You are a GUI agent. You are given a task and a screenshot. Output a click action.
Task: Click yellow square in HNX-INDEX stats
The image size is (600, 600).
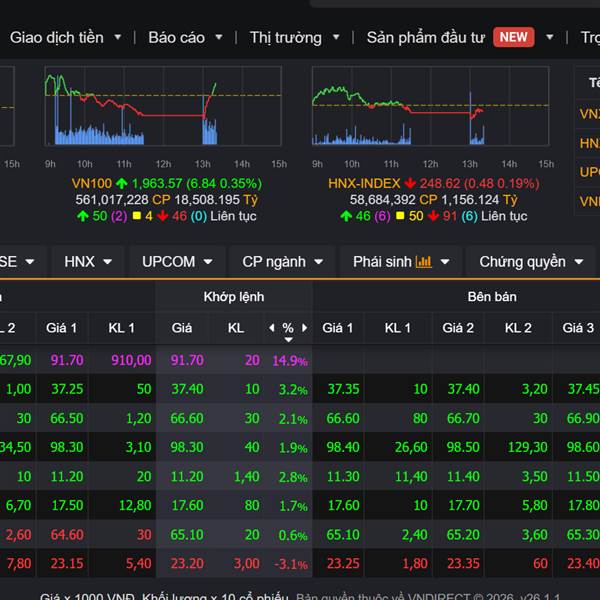click(399, 216)
